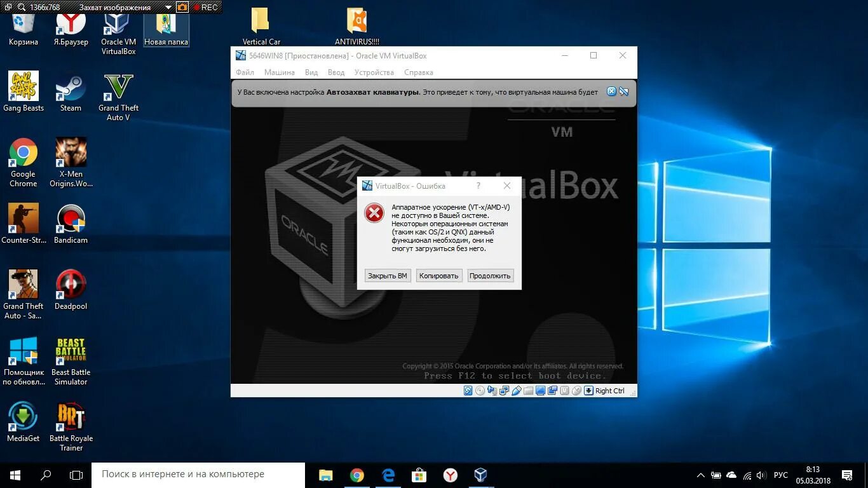868x488 pixels.
Task: Select the Помощник по обновлению desktop icon
Action: pyautogui.click(x=24, y=361)
